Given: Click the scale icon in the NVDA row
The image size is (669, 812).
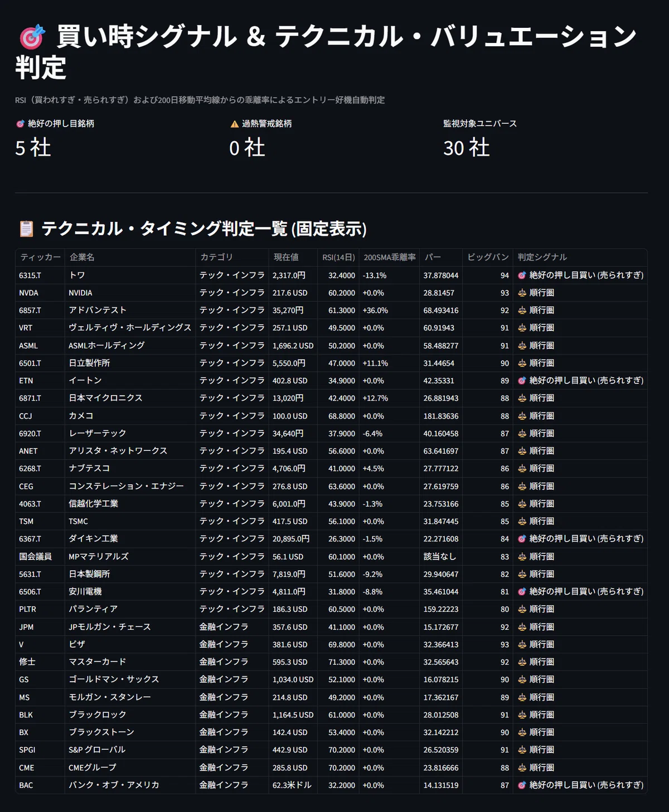Looking at the screenshot, I should [x=522, y=293].
